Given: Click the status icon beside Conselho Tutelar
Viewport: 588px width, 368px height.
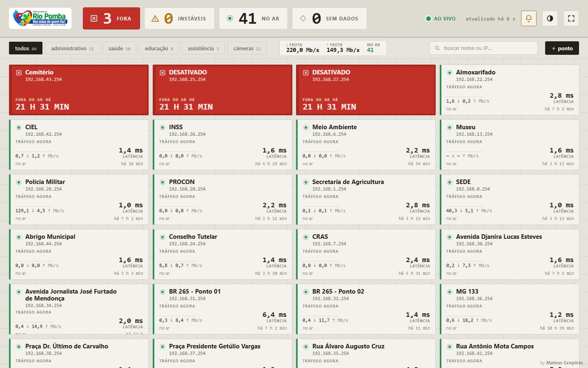Looking at the screenshot, I should pyautogui.click(x=163, y=237).
